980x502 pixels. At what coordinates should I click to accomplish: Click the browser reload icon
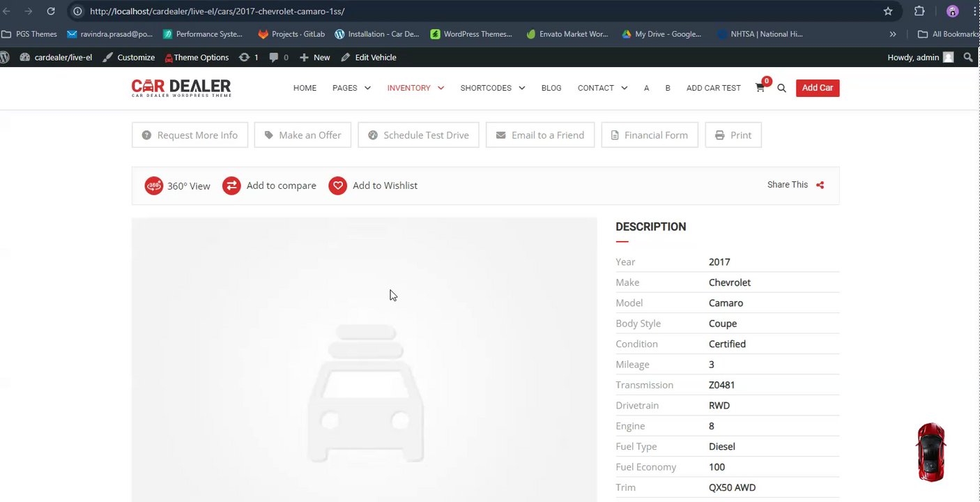51,11
